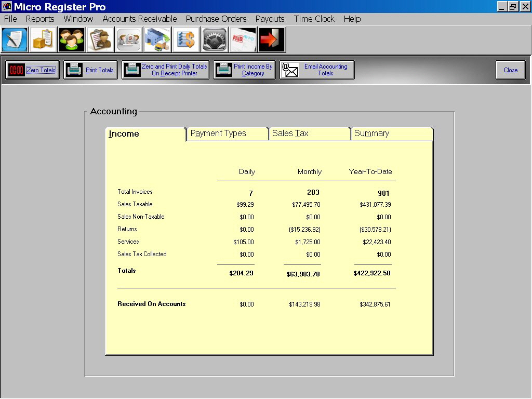The width and height of the screenshot is (532, 399).
Task: Click the Total Invoices row label
Action: [135, 192]
